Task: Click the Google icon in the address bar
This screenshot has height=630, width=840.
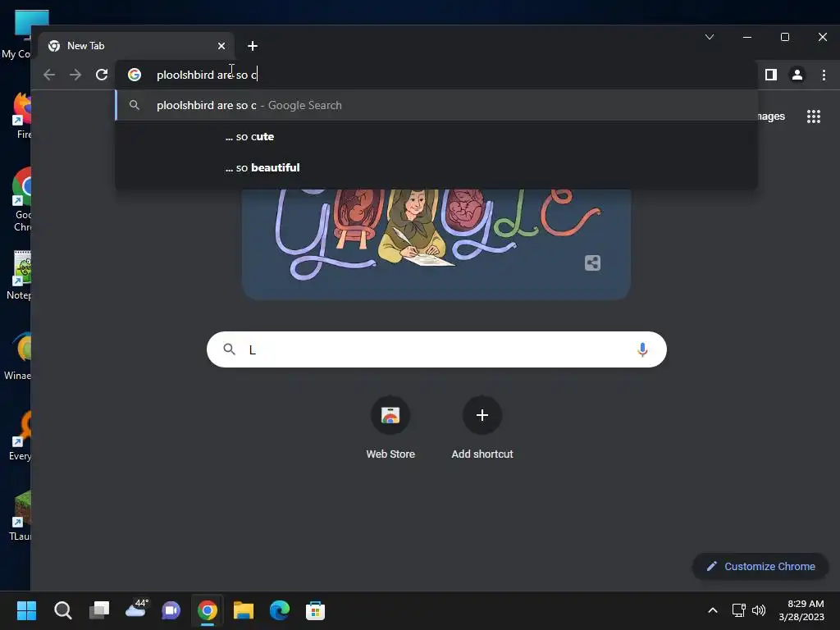Action: click(x=135, y=75)
